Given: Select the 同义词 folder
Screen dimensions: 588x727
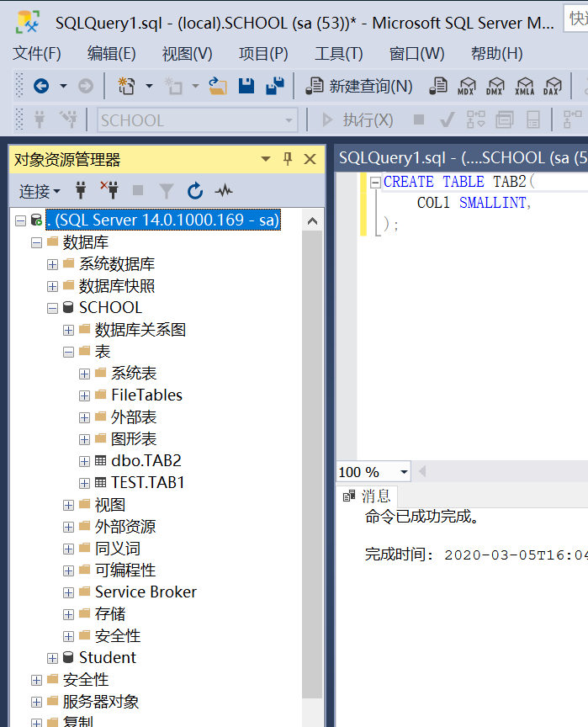Looking at the screenshot, I should point(118,549).
